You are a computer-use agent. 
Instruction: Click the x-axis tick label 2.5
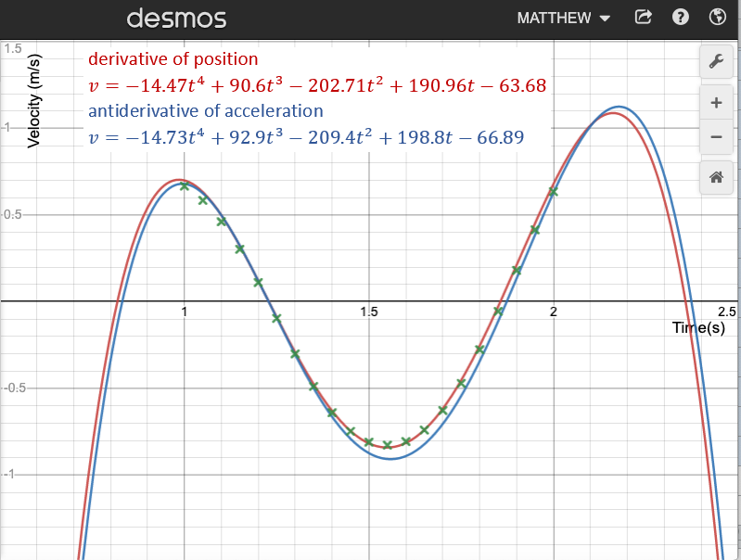tap(727, 312)
